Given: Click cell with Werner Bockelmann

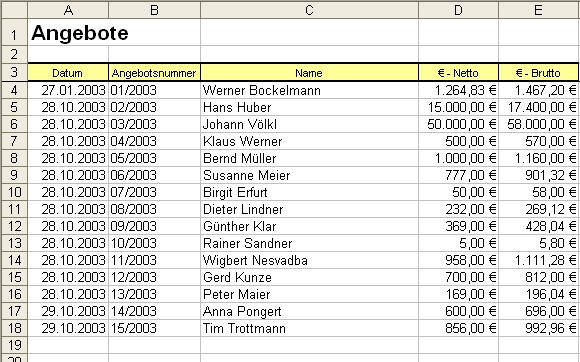Looking at the screenshot, I should click(x=309, y=90).
